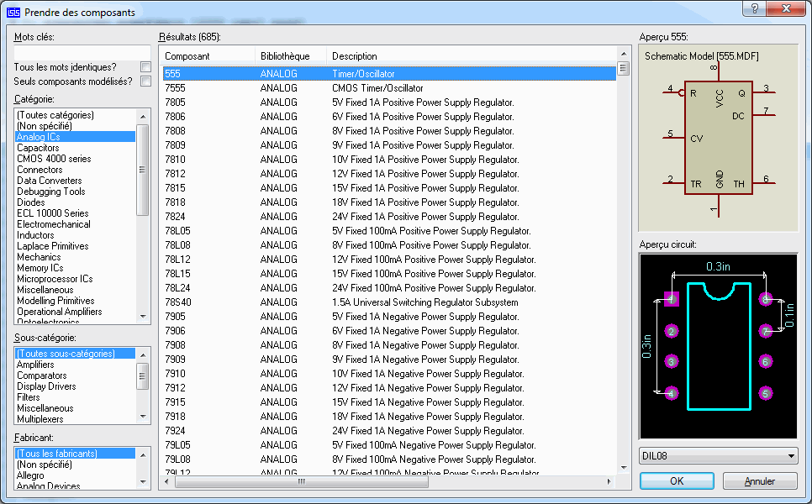Screen dimensions: 812x504
Task: Enable 'Tous les mots identiques?' checkbox
Action: click(x=146, y=67)
